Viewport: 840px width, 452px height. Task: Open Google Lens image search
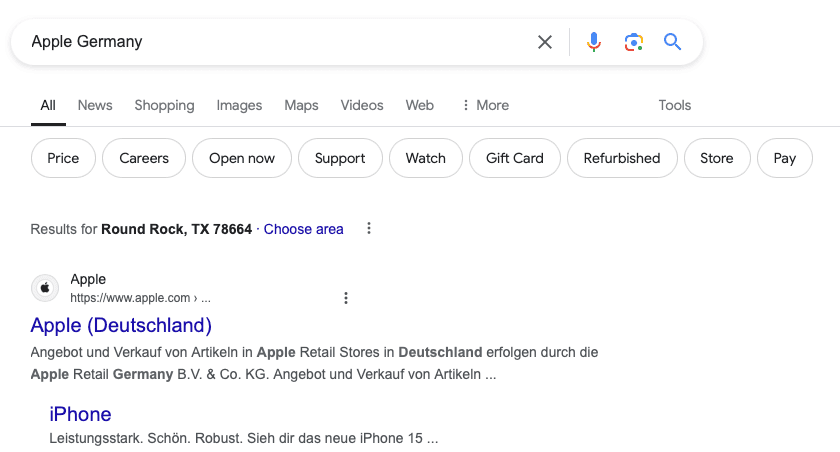click(x=633, y=42)
